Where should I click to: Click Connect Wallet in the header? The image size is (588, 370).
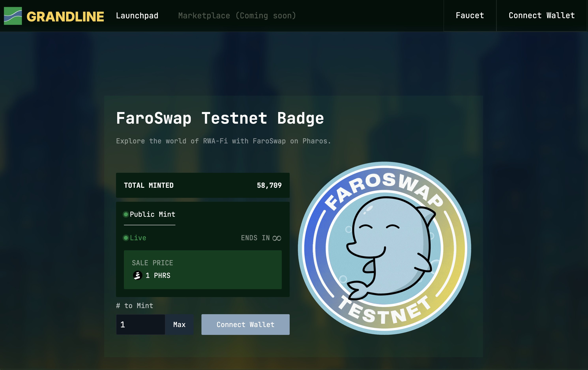pyautogui.click(x=541, y=16)
